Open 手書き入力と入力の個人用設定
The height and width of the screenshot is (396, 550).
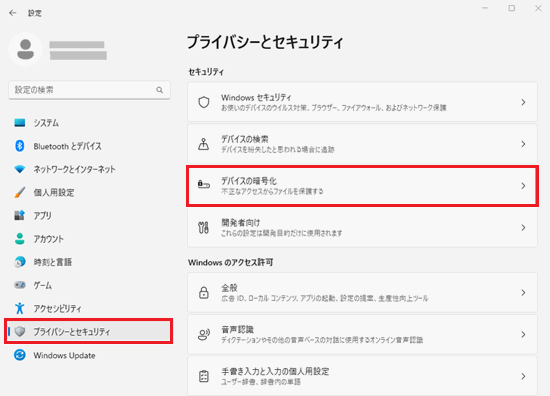[x=362, y=376]
